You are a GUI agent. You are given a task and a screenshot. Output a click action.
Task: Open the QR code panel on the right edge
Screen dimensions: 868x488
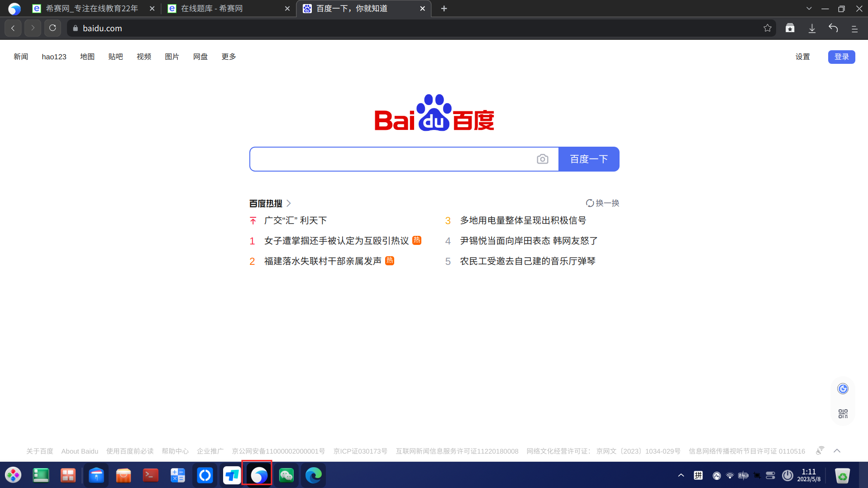[842, 413]
